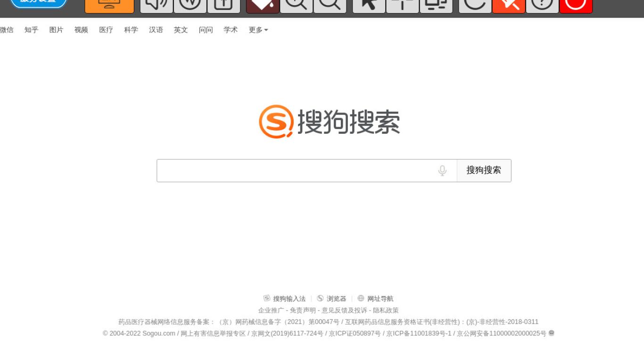Click the police badge icon ending the footer
The width and height of the screenshot is (644, 341).
coord(552,333)
